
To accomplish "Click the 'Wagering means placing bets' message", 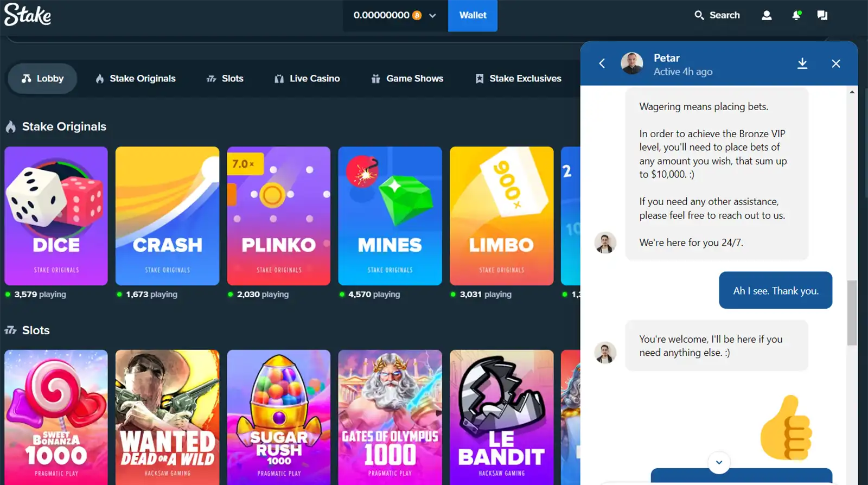I will (717, 174).
